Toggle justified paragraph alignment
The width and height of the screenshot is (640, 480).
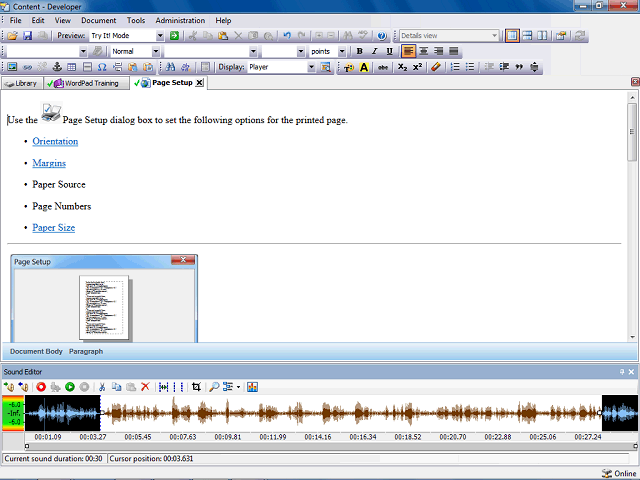coord(453,51)
